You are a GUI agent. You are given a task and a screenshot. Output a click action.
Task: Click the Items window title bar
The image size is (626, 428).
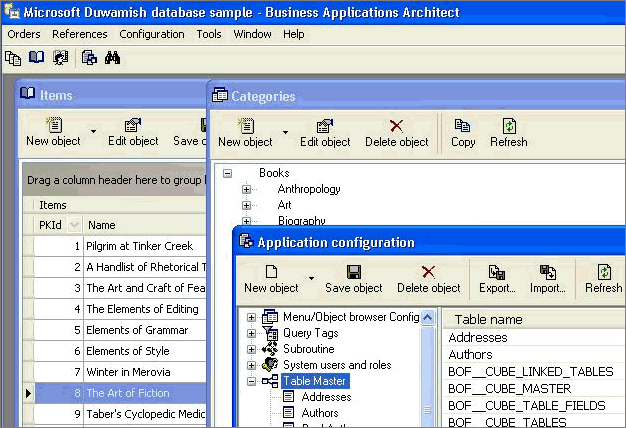(112, 95)
